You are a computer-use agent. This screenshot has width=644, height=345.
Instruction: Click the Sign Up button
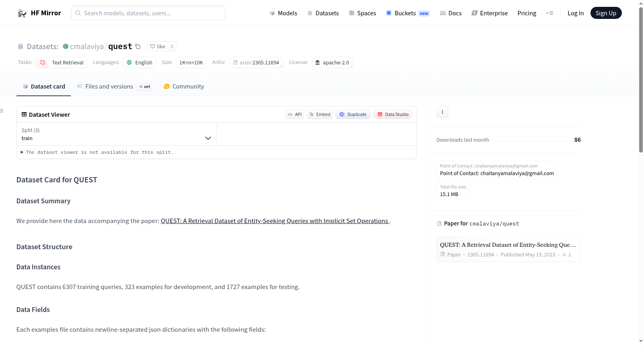point(606,13)
